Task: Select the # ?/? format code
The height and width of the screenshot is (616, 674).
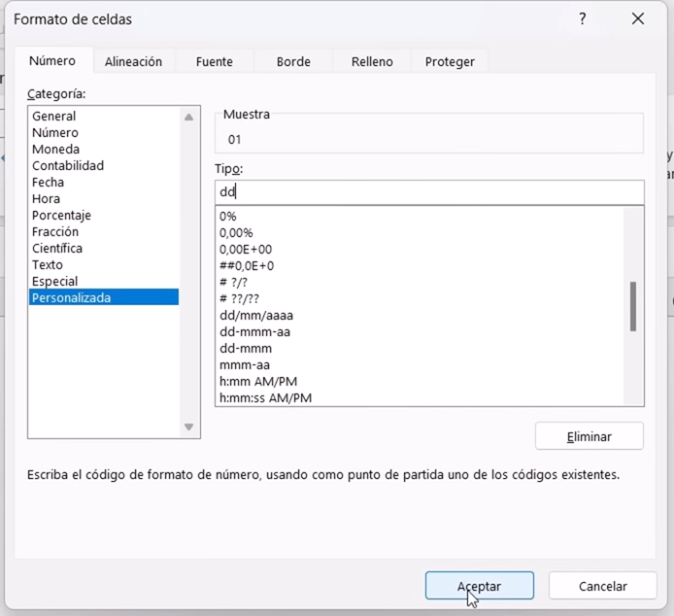Action: 420,282
